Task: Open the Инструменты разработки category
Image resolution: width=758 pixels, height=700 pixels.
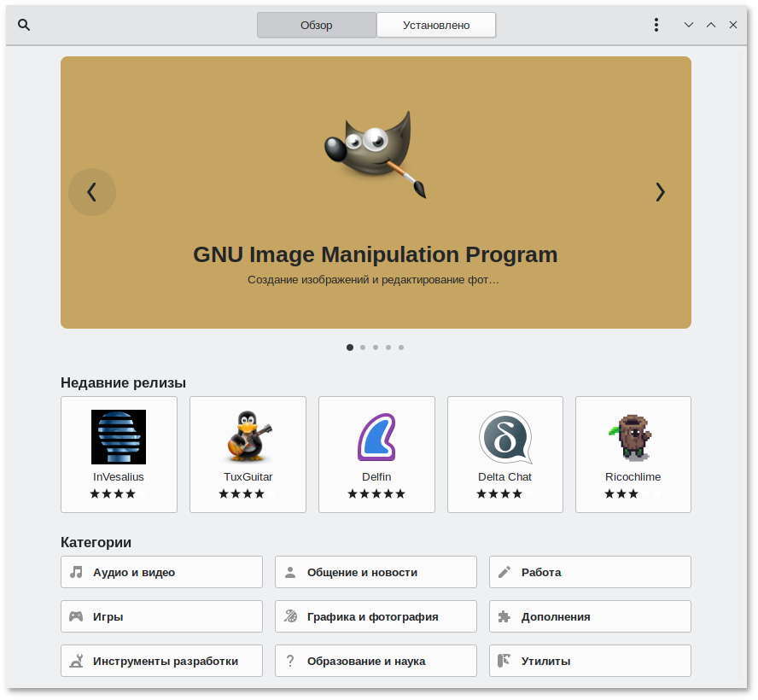Action: [161, 661]
